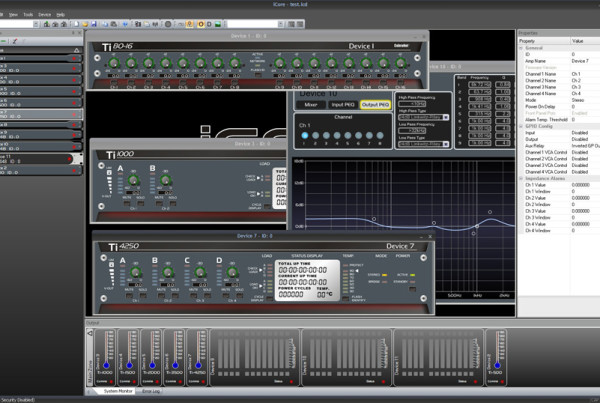Open the High Pass Type dropdown
The image size is (600, 403).
pos(446,117)
